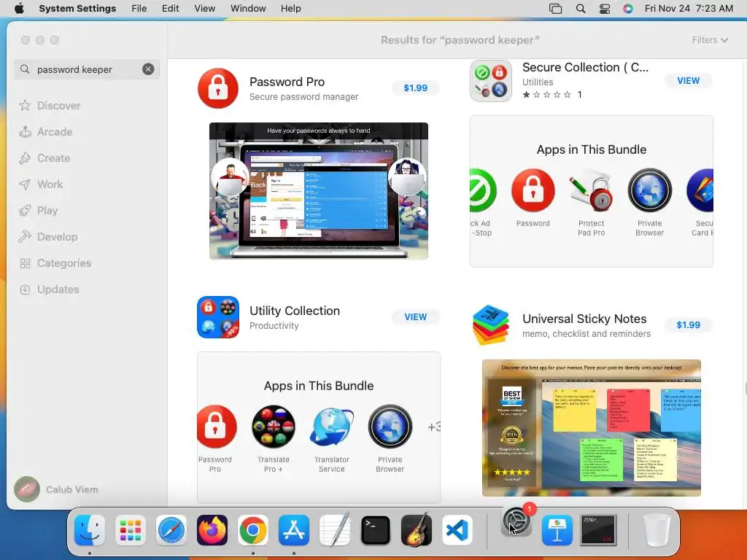
Task: Open the Window menu
Action: [x=248, y=9]
